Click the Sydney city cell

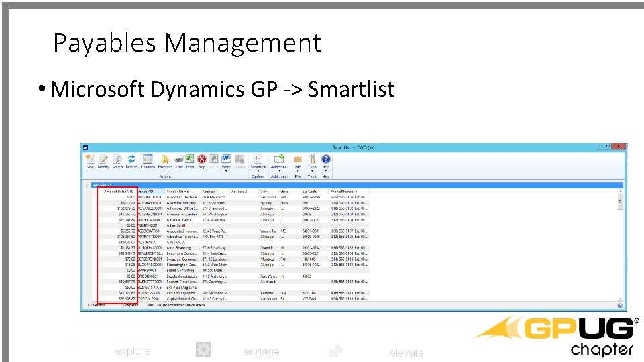click(266, 202)
